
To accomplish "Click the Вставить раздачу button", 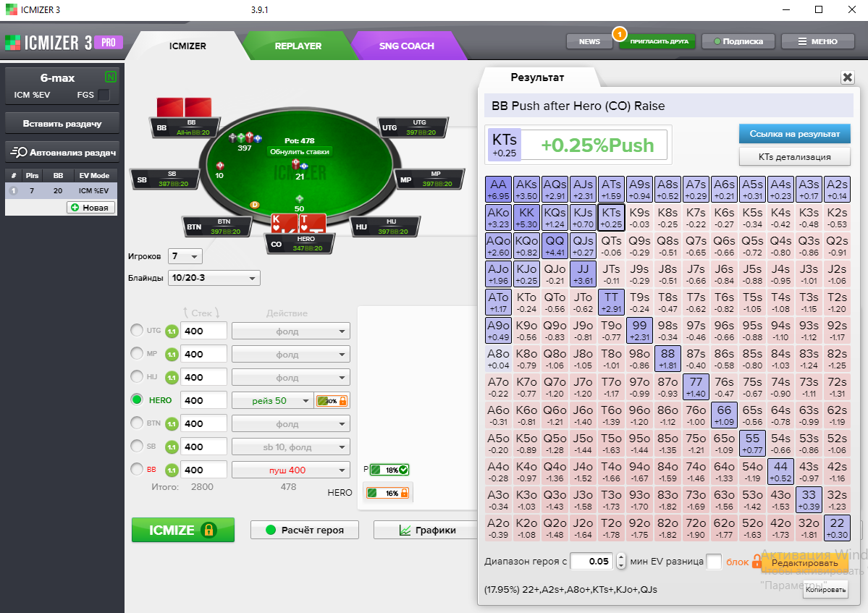I will click(62, 123).
